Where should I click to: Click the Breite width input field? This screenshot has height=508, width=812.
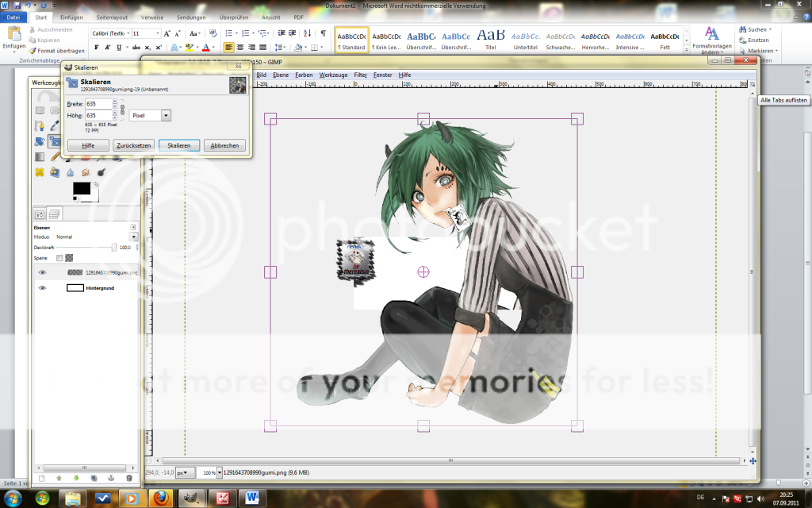pyautogui.click(x=98, y=104)
